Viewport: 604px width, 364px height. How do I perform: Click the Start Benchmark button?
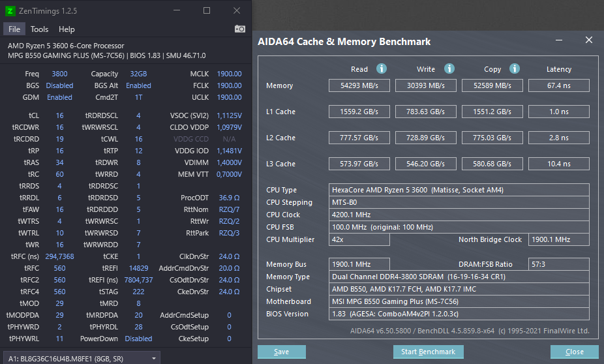click(x=428, y=352)
